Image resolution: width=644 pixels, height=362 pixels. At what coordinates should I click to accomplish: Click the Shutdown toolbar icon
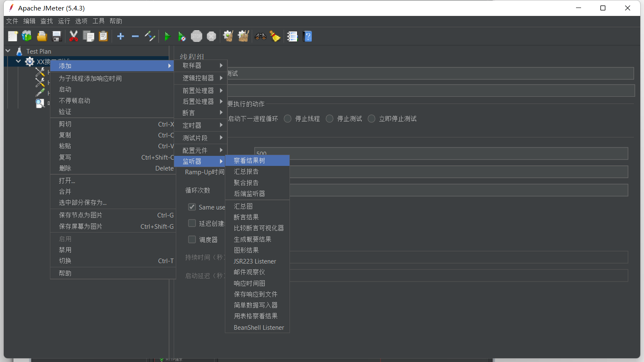[211, 36]
